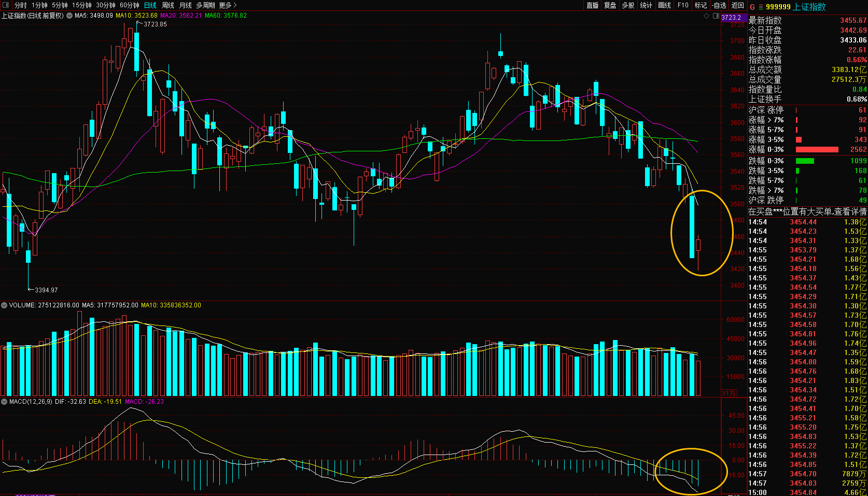Click the 昨日收盘 row
The height and width of the screenshot is (496, 868).
[807, 40]
